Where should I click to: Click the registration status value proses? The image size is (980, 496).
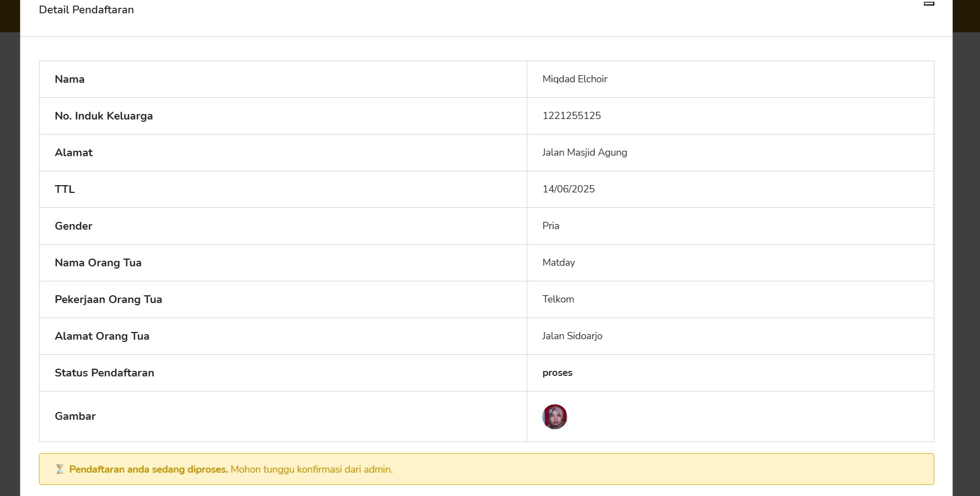pyautogui.click(x=557, y=373)
